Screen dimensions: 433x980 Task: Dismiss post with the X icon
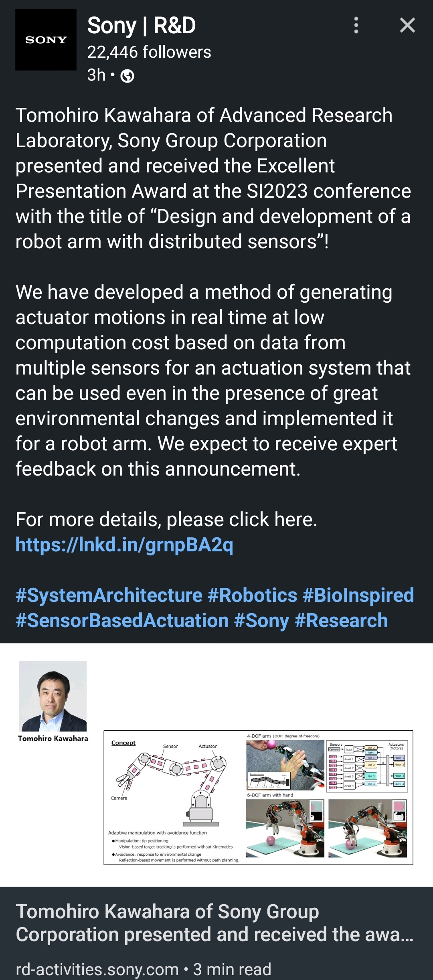pos(407,25)
